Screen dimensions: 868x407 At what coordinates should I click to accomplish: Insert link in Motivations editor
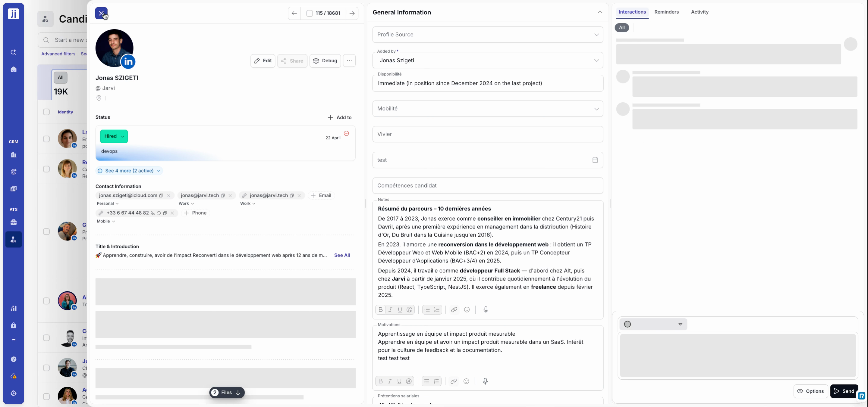coord(453,381)
